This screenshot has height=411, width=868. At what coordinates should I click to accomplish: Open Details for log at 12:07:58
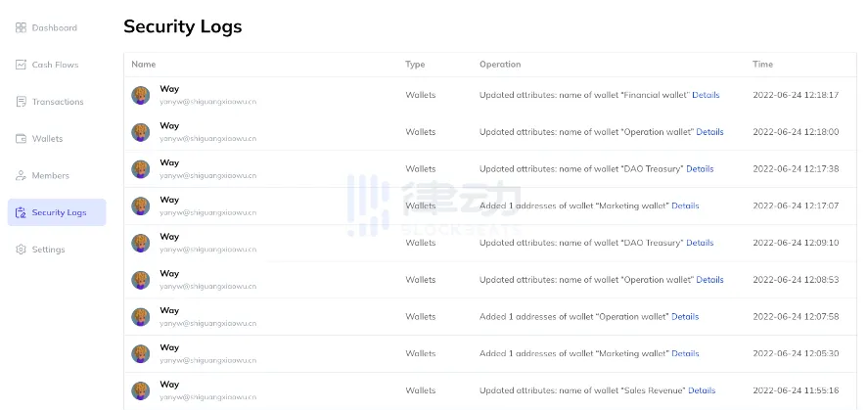point(685,316)
